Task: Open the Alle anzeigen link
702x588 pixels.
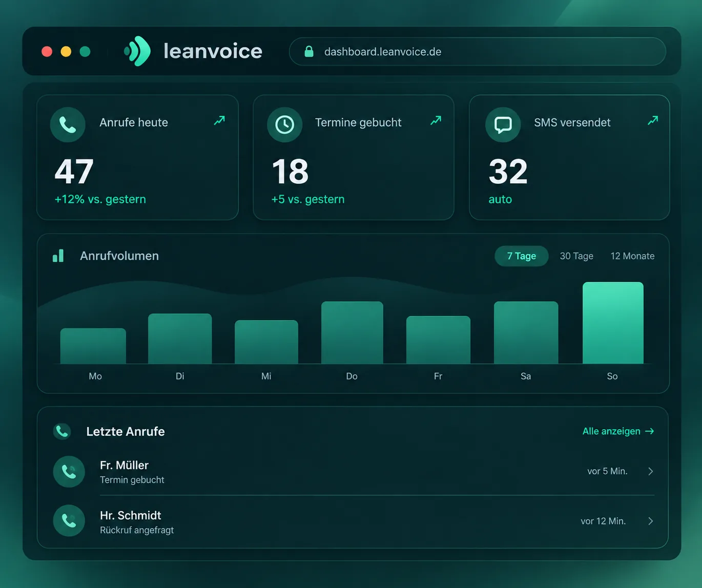Action: 618,431
